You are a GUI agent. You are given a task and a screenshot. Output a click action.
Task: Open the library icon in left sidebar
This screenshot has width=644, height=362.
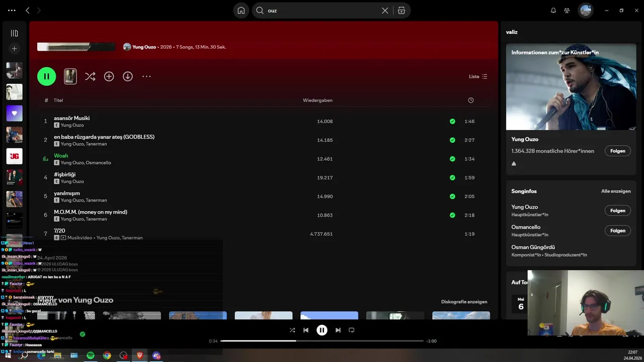pos(14,33)
